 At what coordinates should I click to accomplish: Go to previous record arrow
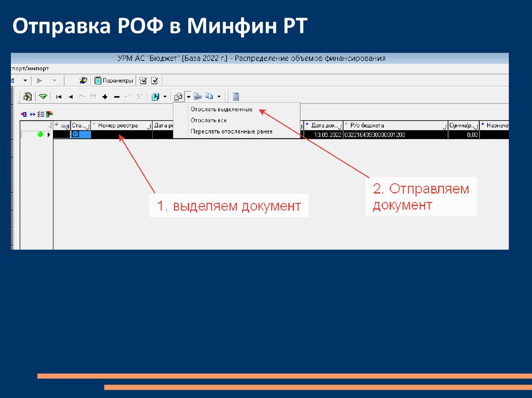[x=70, y=97]
